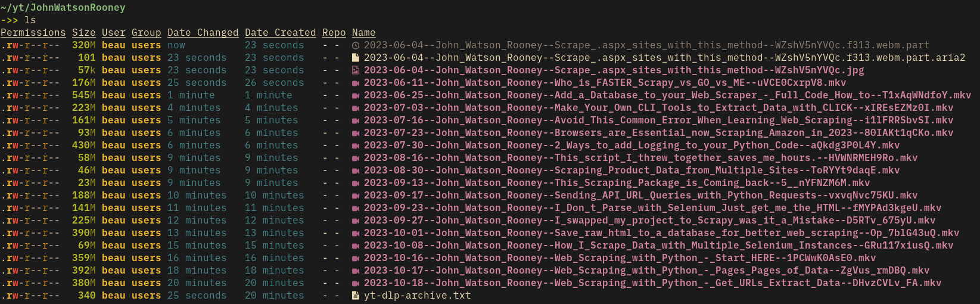Click the Add_a_Database_to_your_Web_Scraper file name

[668, 95]
